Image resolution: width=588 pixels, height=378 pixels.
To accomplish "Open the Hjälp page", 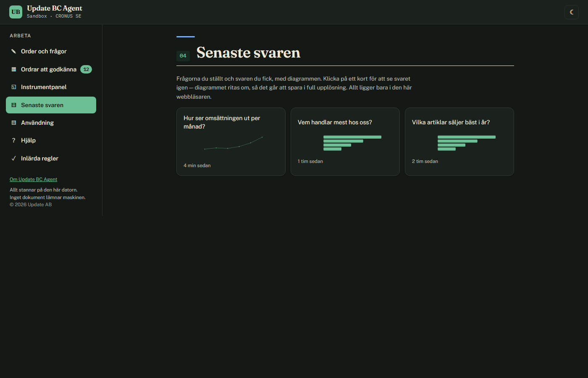I will pyautogui.click(x=51, y=140).
